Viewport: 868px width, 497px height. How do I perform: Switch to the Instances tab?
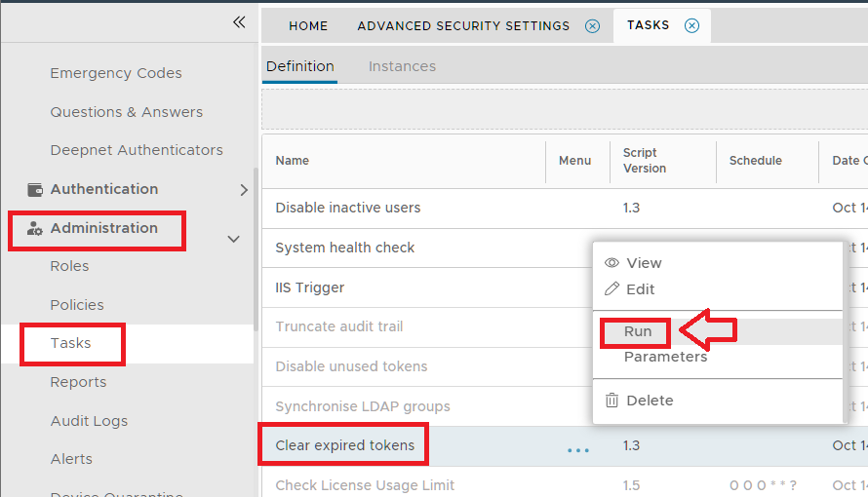point(402,66)
